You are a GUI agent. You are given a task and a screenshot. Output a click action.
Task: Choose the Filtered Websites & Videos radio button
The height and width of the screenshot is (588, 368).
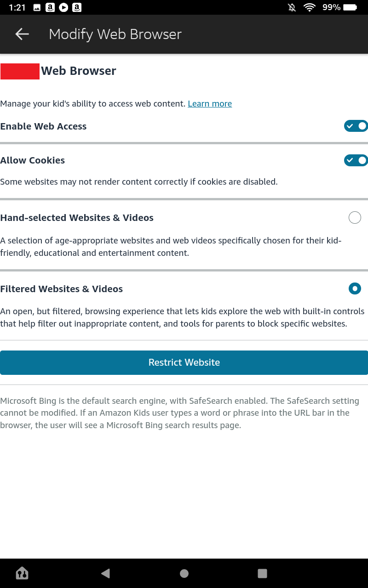pyautogui.click(x=355, y=288)
